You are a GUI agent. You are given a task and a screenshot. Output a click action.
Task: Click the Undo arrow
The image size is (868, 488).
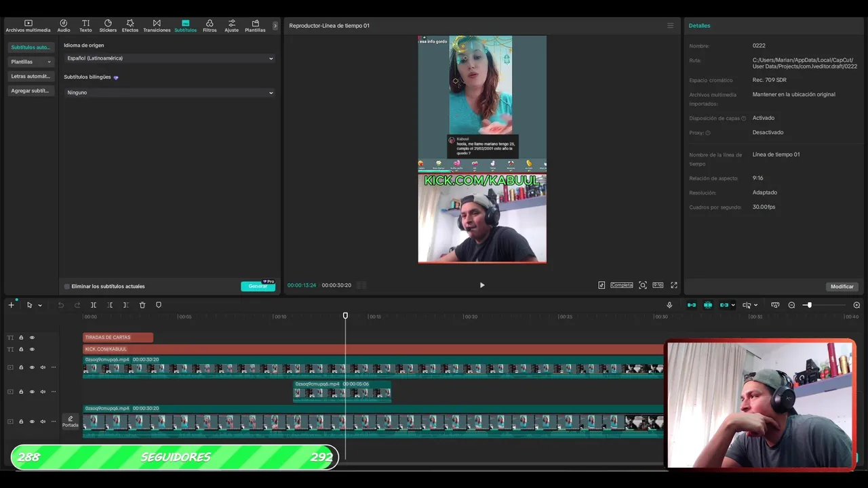click(60, 305)
